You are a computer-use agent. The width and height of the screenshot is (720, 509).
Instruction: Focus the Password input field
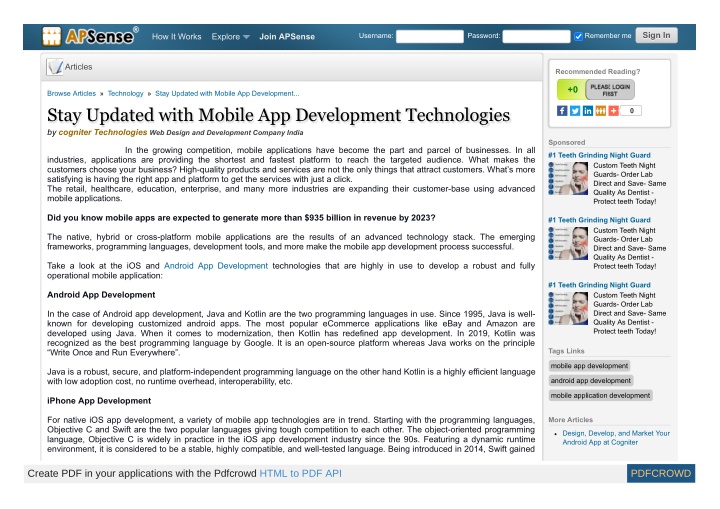coord(536,36)
